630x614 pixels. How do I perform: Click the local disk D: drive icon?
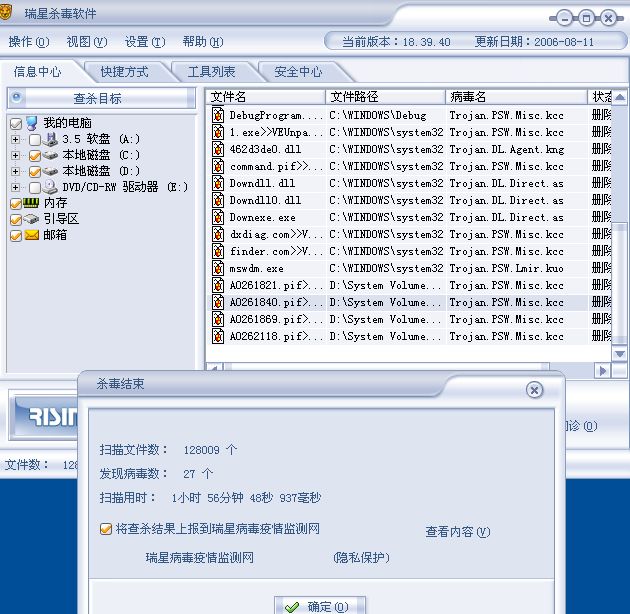click(50, 171)
